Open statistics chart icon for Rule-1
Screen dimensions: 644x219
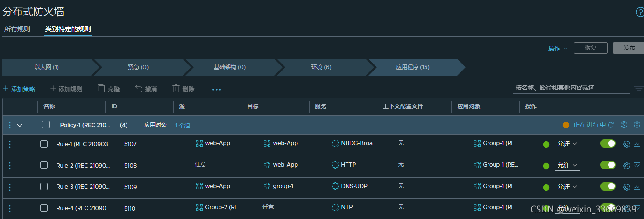(637, 144)
